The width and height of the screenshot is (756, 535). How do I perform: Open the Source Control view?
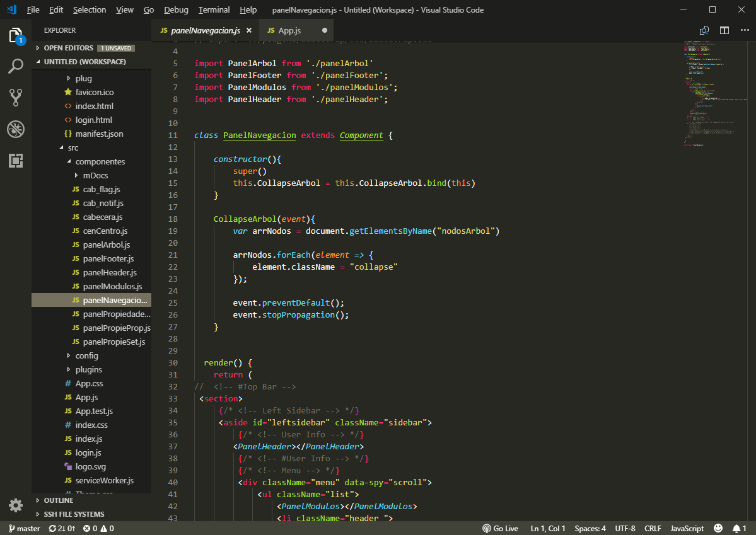16,97
